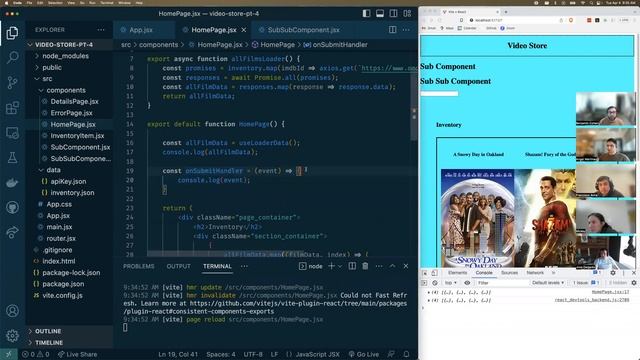640x360 pixels.
Task: Split the terminal
Action: pos(352,266)
